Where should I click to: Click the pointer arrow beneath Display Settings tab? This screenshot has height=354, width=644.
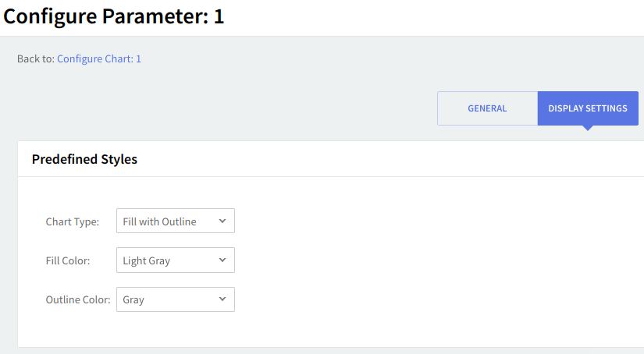(588, 128)
